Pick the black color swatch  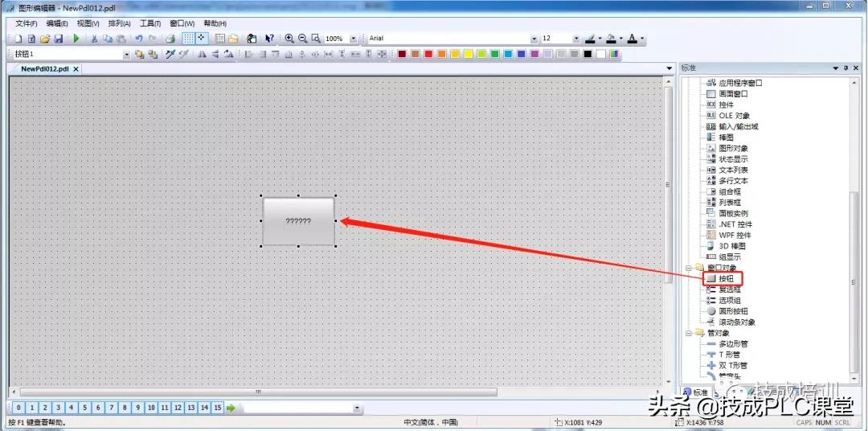pyautogui.click(x=588, y=54)
